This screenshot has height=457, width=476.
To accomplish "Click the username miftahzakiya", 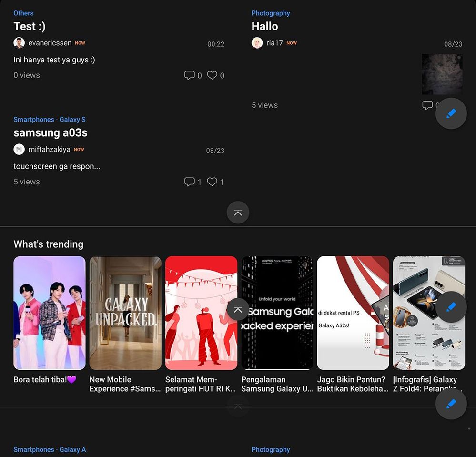I will point(49,149).
